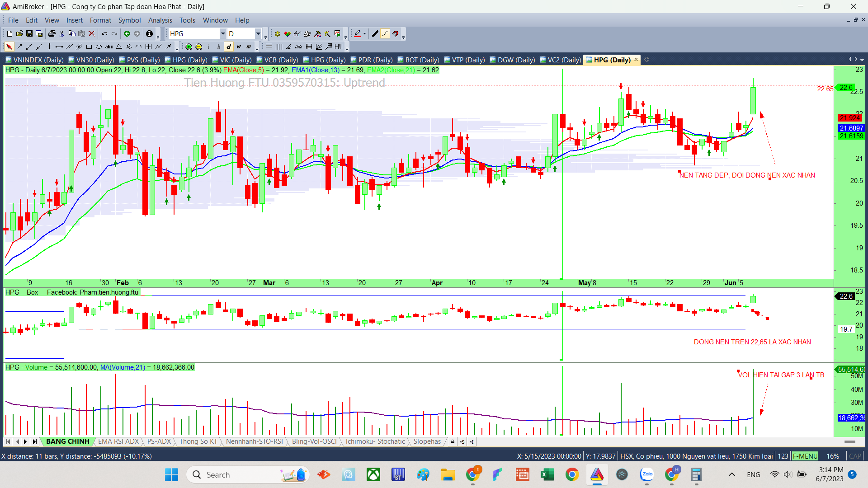Click the abc text annotation tool
868x488 pixels.
pyautogui.click(x=109, y=47)
